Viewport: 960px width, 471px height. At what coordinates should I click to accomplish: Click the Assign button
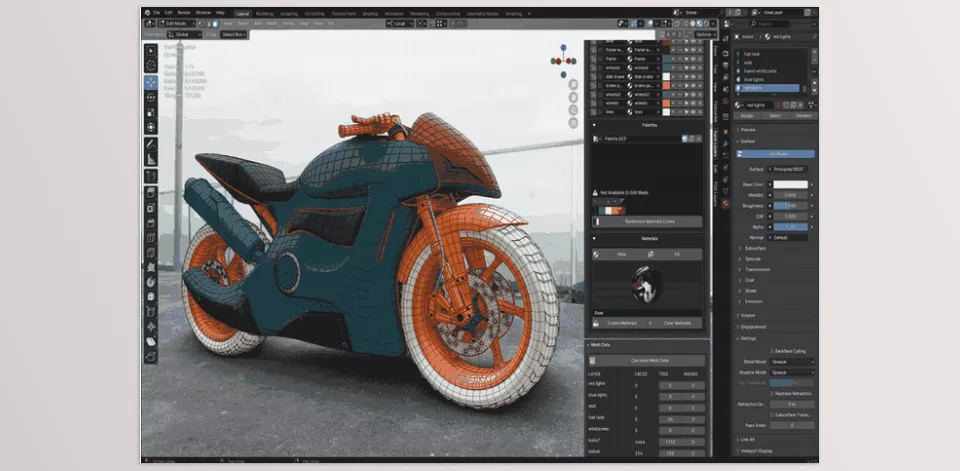(747, 116)
